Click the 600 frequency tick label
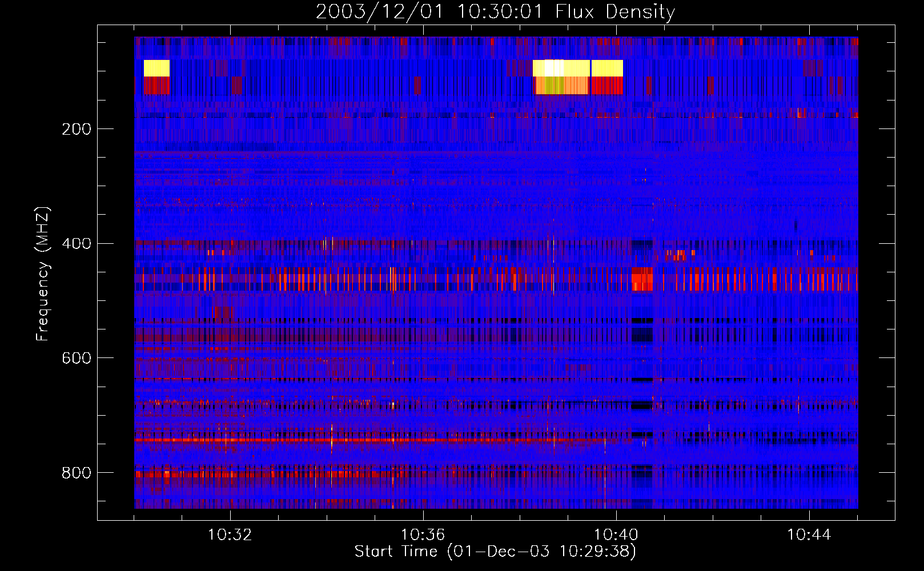The height and width of the screenshot is (571, 924). 77,358
